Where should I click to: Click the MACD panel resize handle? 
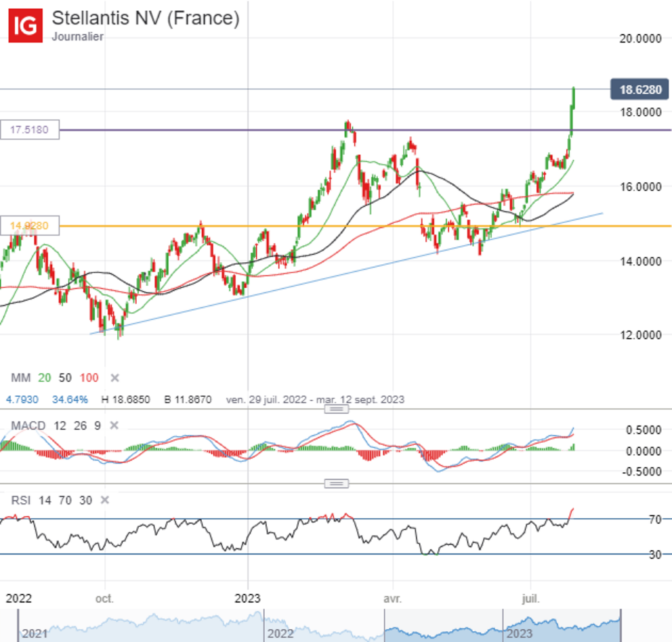336,408
